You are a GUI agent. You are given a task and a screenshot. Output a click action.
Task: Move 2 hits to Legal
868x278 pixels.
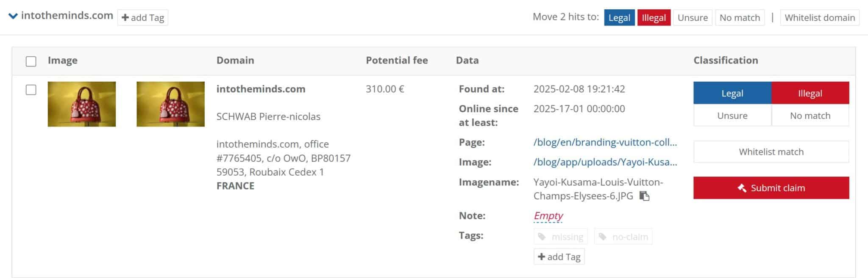[619, 18]
